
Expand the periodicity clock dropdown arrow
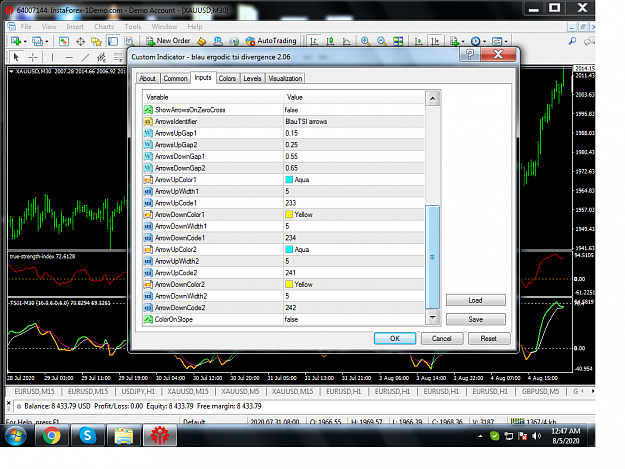tap(485, 41)
